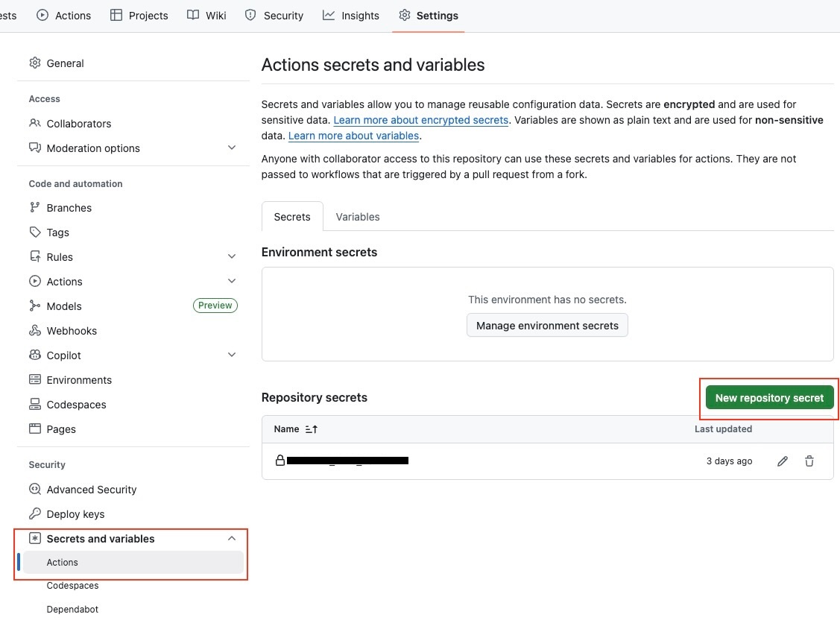Click the sort arrow icon beside Name
This screenshot has width=840, height=623.
point(312,429)
